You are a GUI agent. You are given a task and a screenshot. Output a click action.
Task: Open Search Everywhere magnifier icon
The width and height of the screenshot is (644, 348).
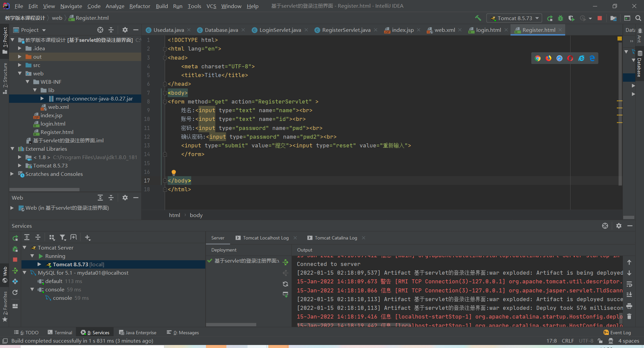[x=638, y=18]
